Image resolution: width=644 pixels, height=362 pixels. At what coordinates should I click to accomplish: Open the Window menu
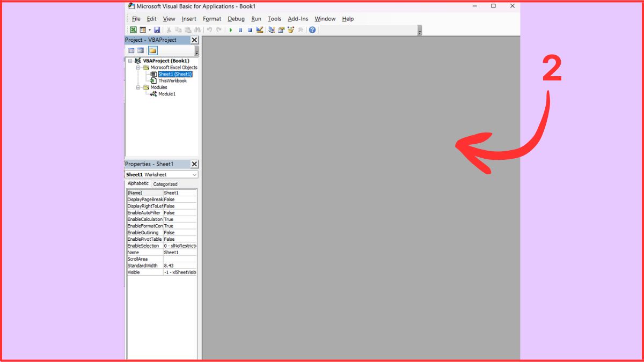click(x=325, y=19)
